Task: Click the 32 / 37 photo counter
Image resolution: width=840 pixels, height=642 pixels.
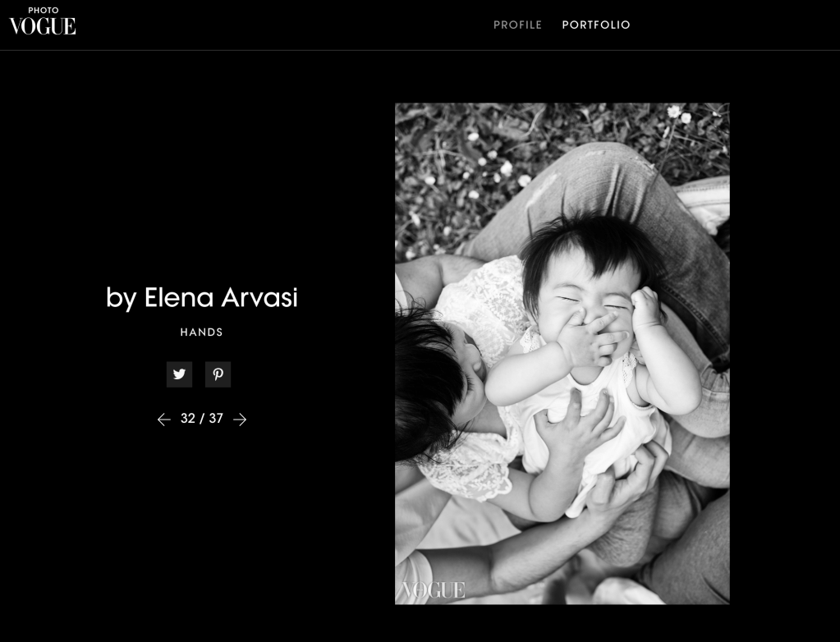Action: [202, 418]
